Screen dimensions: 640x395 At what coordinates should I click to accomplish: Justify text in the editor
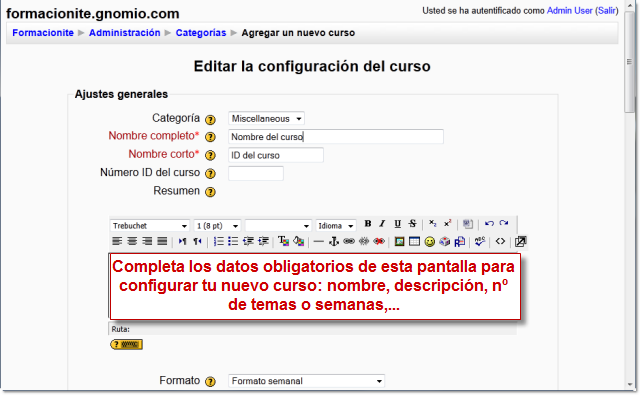(x=162, y=241)
